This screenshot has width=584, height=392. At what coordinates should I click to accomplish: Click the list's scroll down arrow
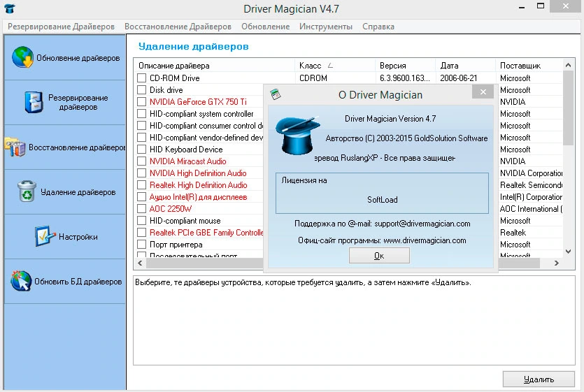click(x=568, y=252)
